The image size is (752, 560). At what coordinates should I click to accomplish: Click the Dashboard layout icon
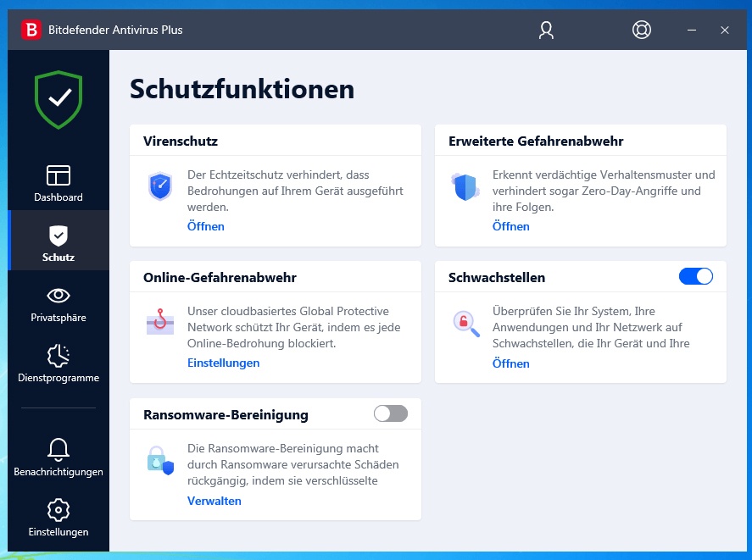pyautogui.click(x=58, y=175)
